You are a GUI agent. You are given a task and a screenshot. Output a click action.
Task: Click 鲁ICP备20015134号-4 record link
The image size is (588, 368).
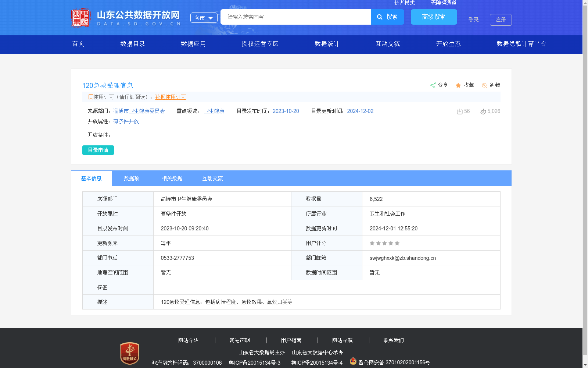coord(317,363)
